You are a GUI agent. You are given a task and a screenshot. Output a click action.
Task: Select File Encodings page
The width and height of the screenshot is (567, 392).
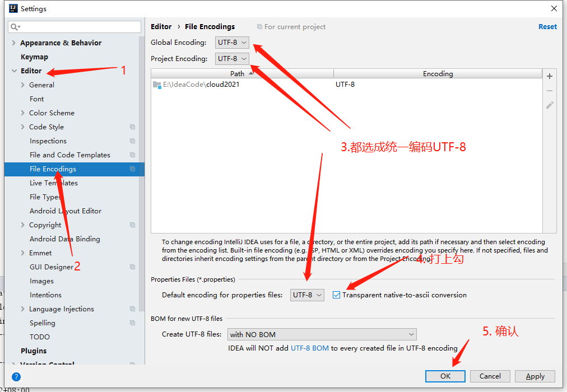pyautogui.click(x=74, y=169)
